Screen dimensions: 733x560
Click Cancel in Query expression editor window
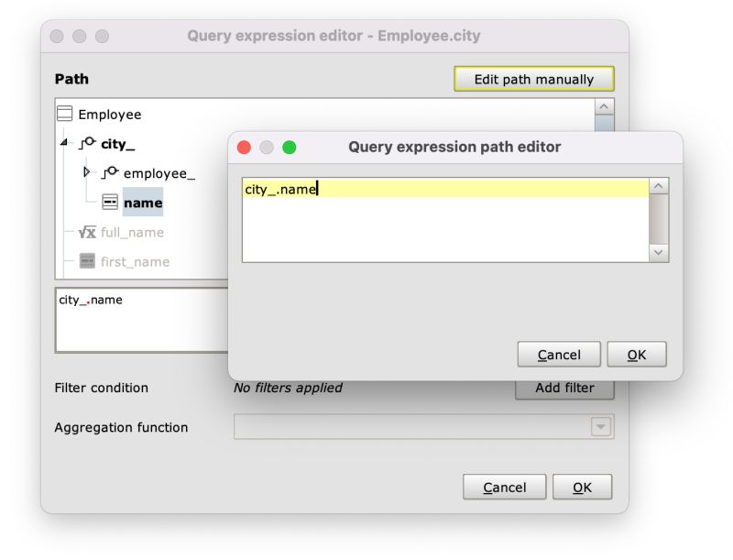tap(505, 487)
